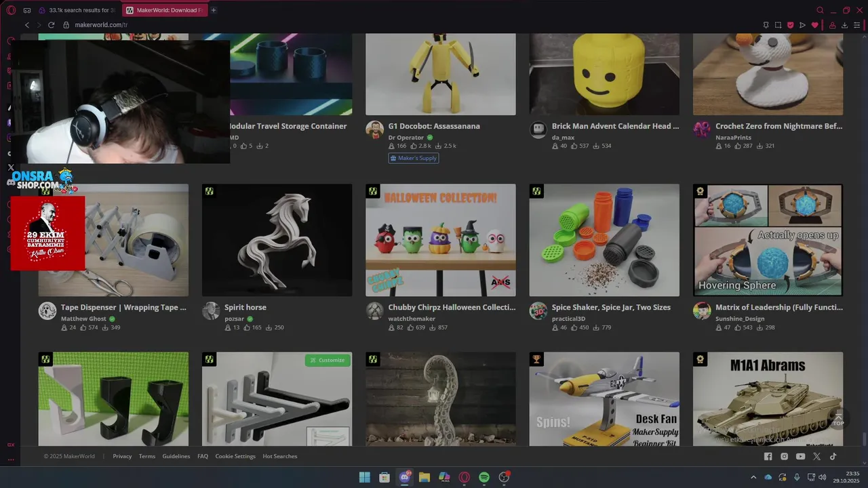The width and height of the screenshot is (868, 488).
Task: Open the Terms footer link
Action: 147,456
